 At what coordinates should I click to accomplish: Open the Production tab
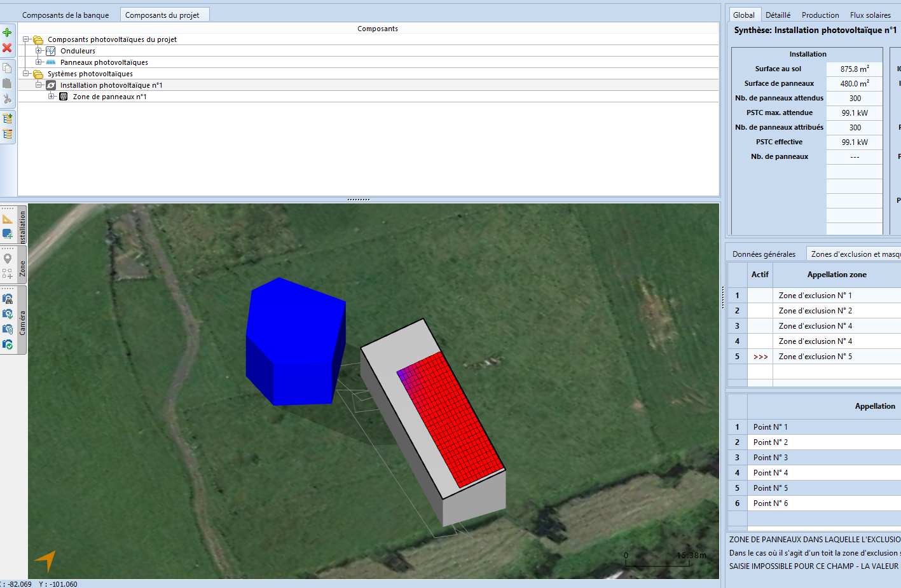tap(820, 15)
